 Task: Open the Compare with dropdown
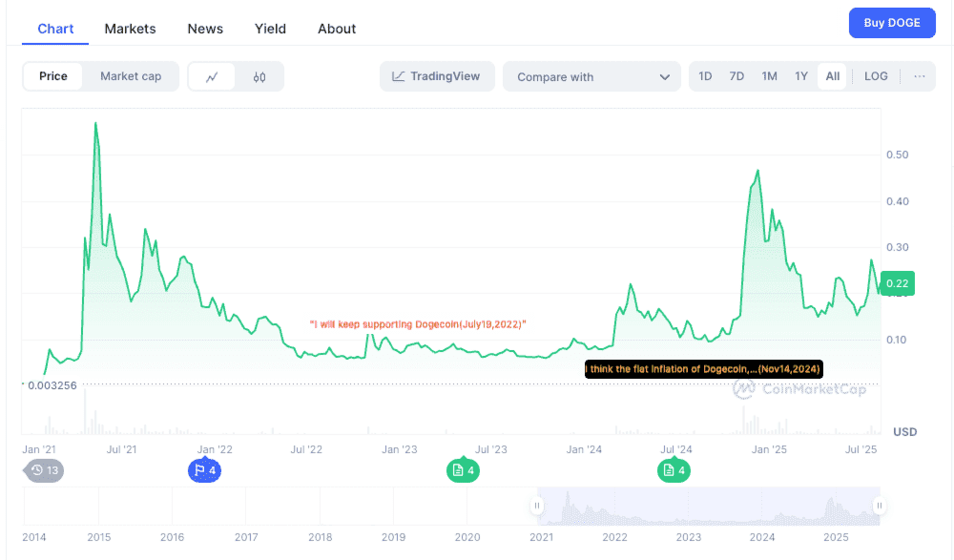click(592, 76)
